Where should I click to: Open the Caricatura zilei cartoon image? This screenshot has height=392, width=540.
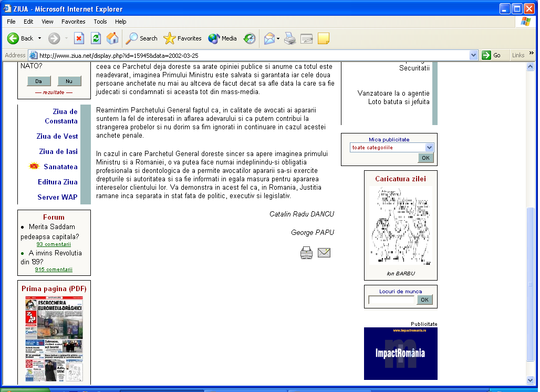point(400,225)
